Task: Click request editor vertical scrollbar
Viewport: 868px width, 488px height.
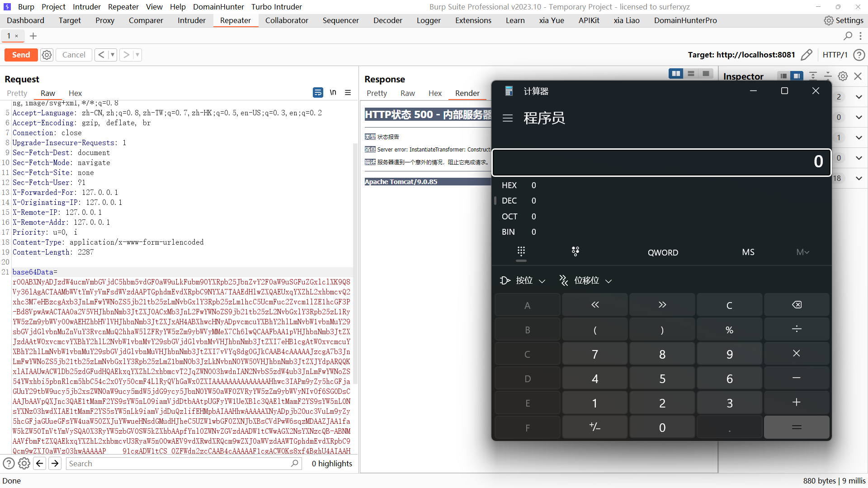Action: tap(355, 265)
